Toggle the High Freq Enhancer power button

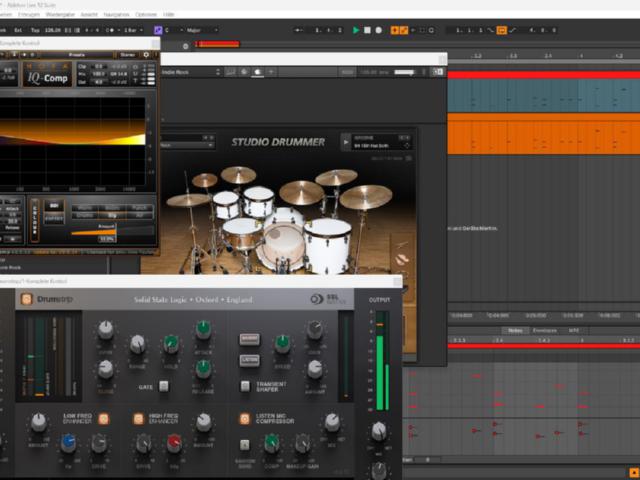[x=138, y=419]
